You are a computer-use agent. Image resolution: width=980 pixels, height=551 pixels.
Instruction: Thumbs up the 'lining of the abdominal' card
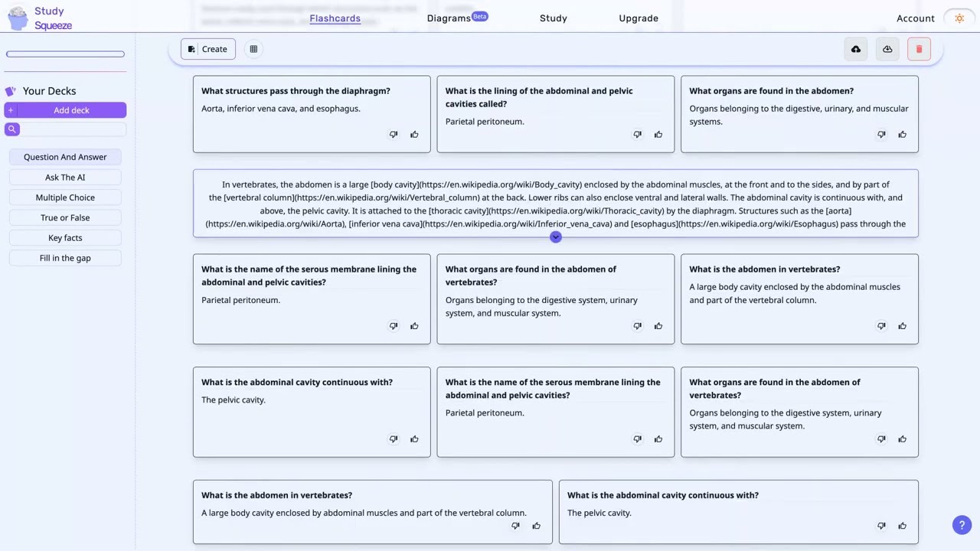click(658, 135)
